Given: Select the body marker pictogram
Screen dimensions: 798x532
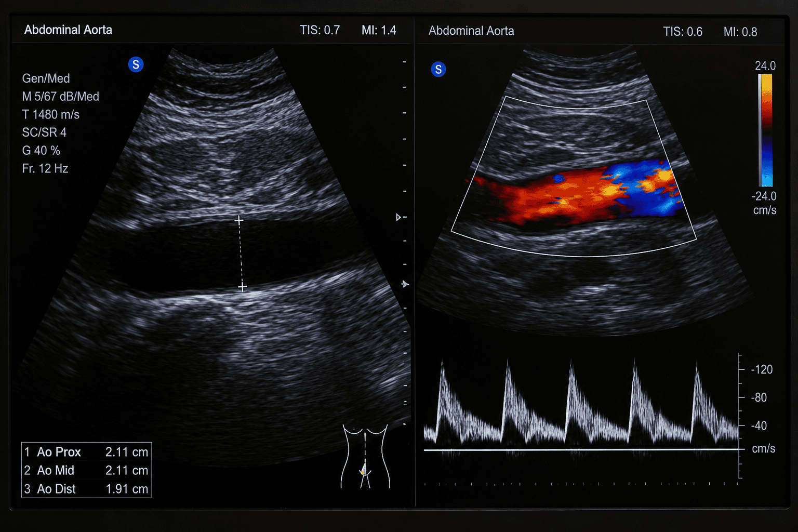Looking at the screenshot, I should 365,457.
